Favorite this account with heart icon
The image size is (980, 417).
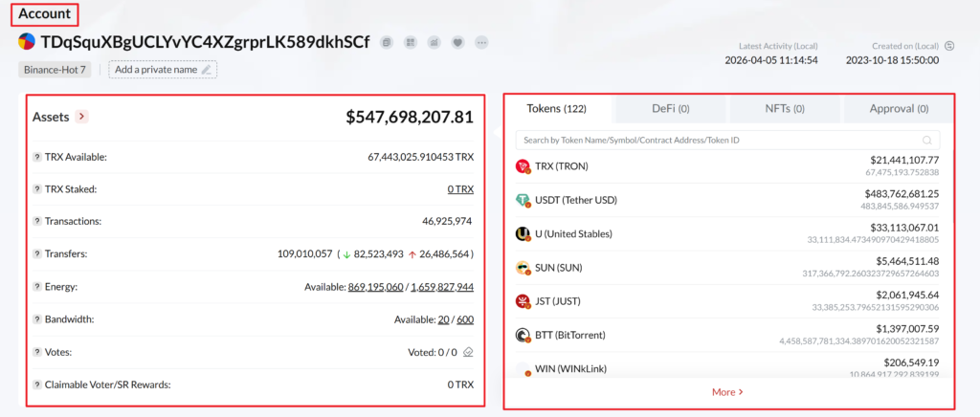[x=458, y=42]
